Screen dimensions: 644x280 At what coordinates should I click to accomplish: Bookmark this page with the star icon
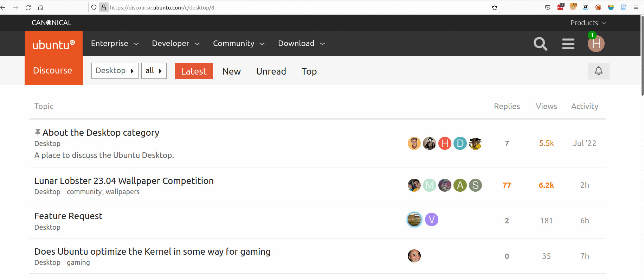pyautogui.click(x=495, y=7)
